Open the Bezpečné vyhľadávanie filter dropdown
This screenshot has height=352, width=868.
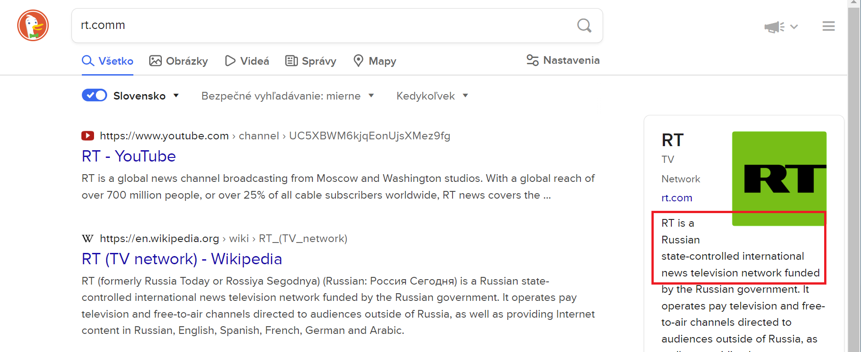(288, 96)
